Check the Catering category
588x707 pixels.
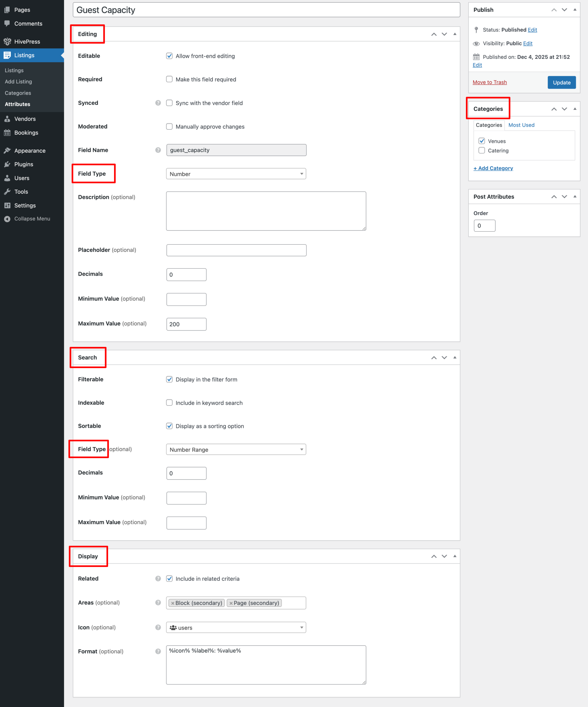pos(482,151)
